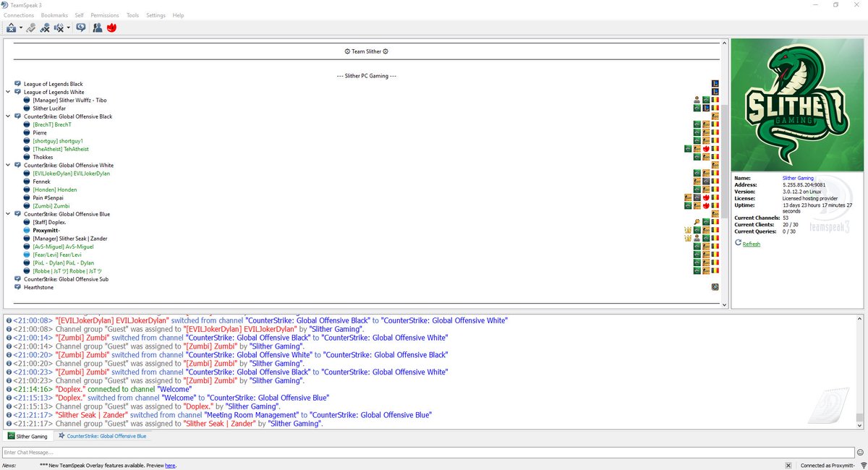The height and width of the screenshot is (470, 868).
Task: Click the Hearthstone channel icon on the left
Action: tap(18, 287)
